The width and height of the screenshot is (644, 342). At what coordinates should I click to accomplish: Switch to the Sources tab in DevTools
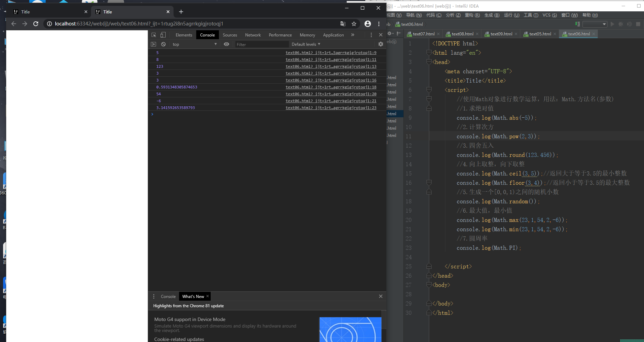(x=230, y=35)
